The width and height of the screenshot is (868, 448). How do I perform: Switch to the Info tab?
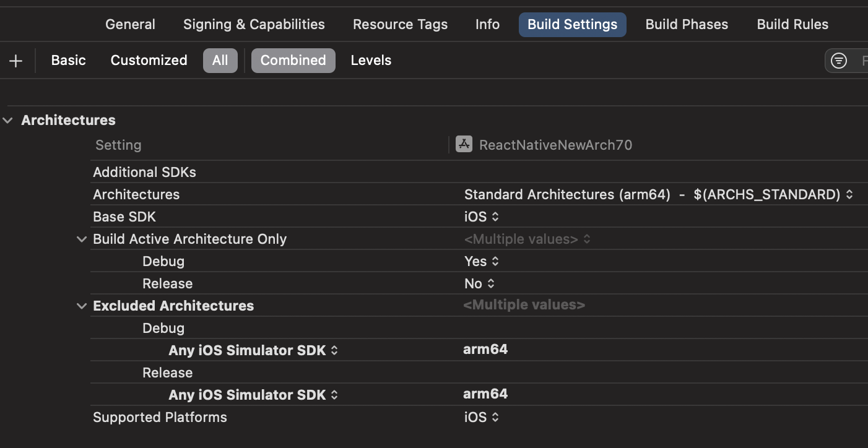487,24
